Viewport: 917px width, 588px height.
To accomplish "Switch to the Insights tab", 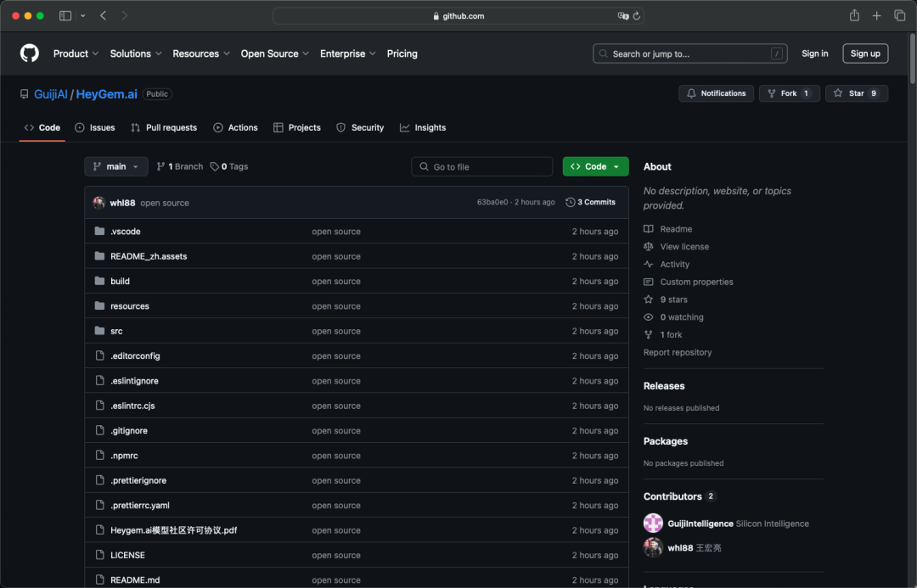I will [x=423, y=127].
